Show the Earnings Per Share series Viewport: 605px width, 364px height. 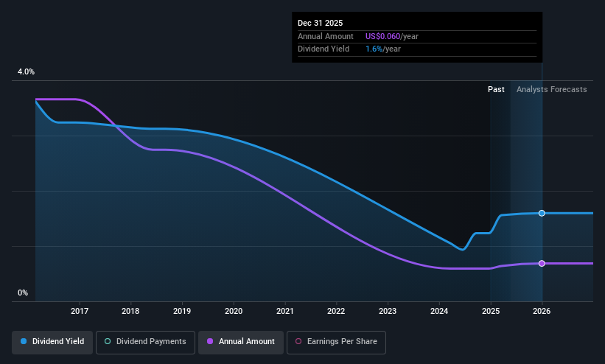click(x=336, y=342)
